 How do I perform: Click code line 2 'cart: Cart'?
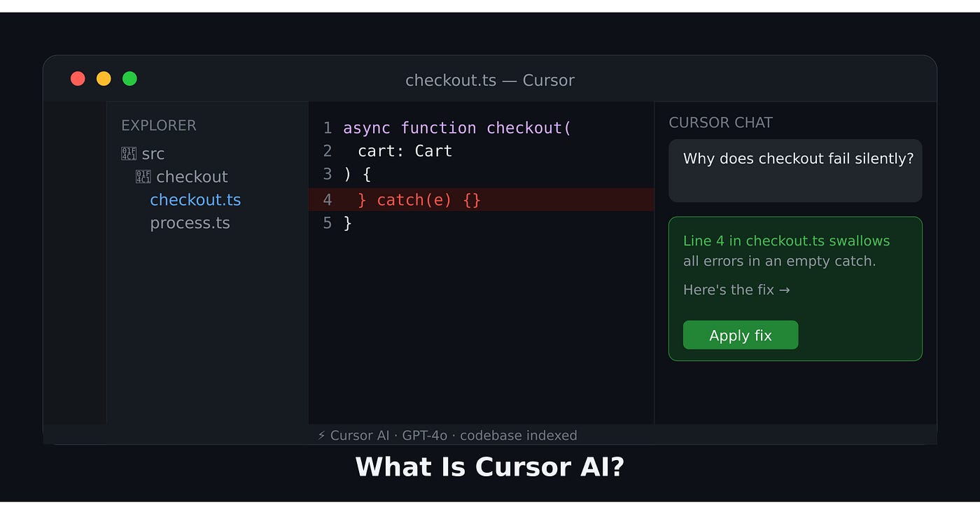pyautogui.click(x=405, y=151)
